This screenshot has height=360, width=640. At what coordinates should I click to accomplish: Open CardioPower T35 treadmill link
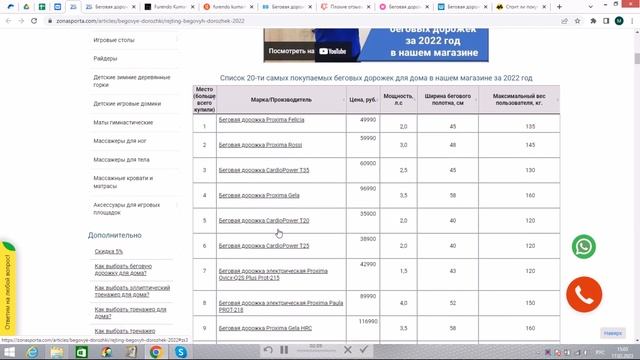coord(264,170)
